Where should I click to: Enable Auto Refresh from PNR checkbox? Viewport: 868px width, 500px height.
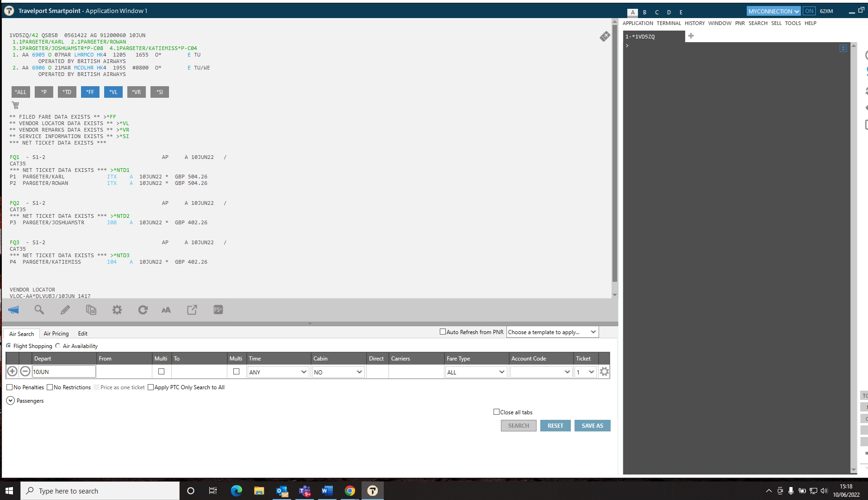click(443, 332)
